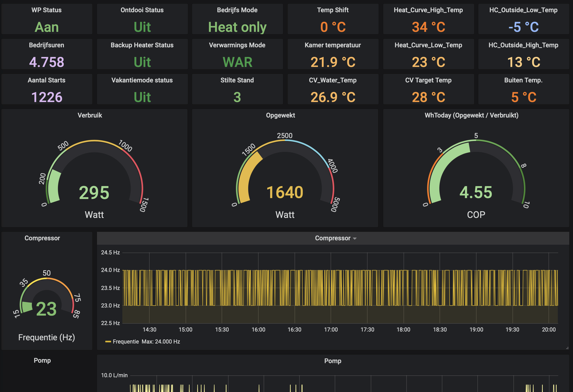Open the Opgewekt gauge panel title

(x=280, y=115)
